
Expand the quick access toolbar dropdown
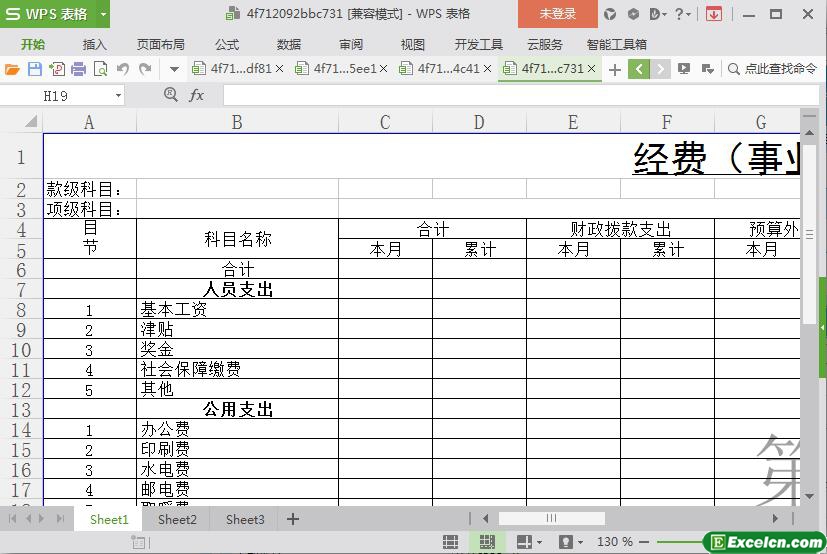pyautogui.click(x=174, y=69)
